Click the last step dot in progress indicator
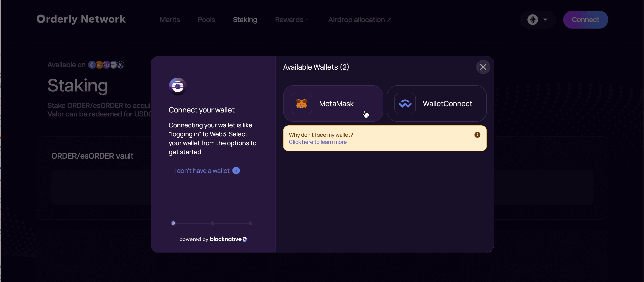The image size is (644, 282). (251, 223)
